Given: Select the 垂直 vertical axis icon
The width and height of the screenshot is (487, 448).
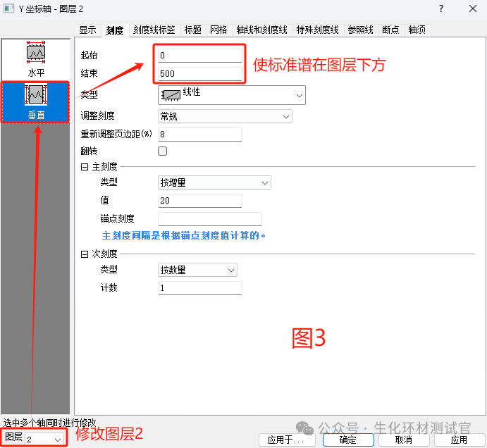Looking at the screenshot, I should pyautogui.click(x=36, y=102).
